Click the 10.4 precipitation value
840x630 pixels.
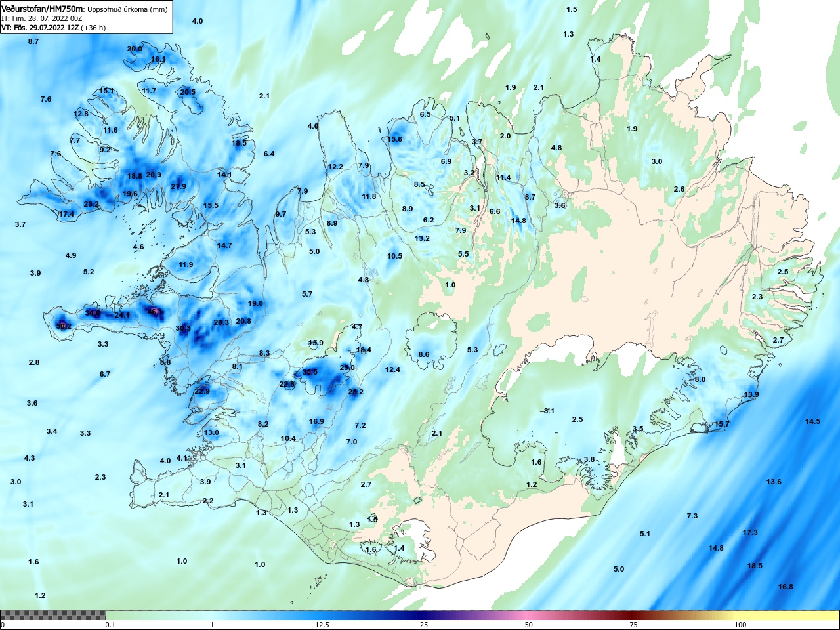click(288, 438)
